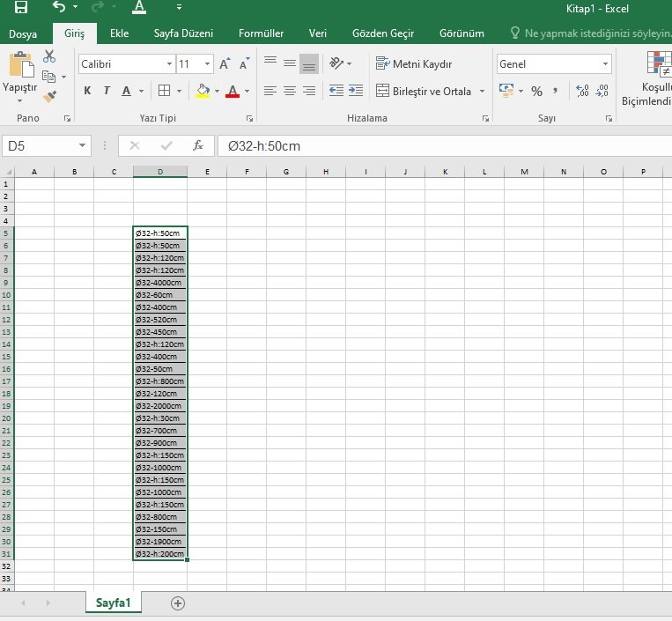Toggle bold formatting (K button)
This screenshot has height=621, width=672.
tap(87, 91)
